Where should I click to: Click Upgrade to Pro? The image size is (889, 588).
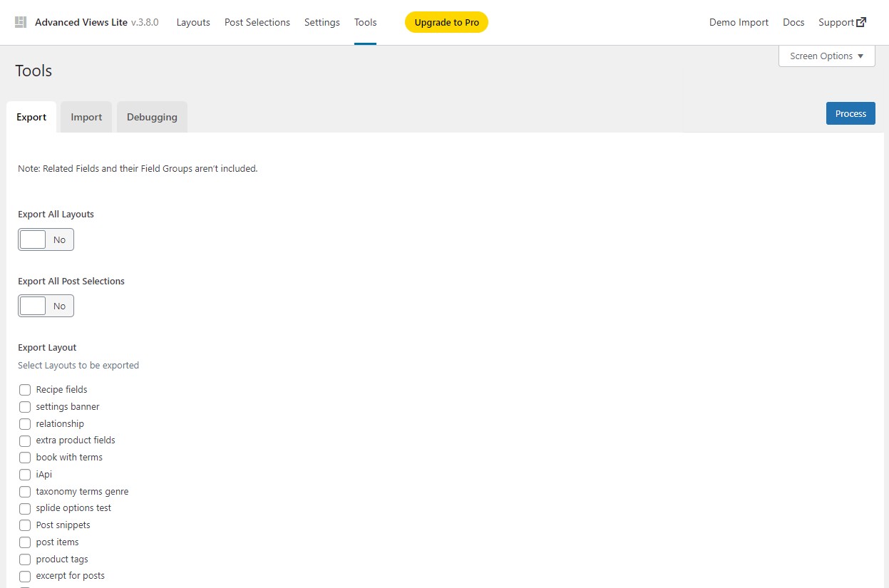click(446, 22)
